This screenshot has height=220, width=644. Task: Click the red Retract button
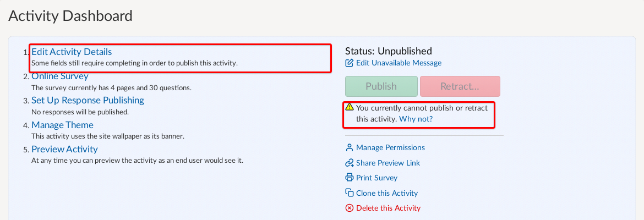click(x=460, y=86)
